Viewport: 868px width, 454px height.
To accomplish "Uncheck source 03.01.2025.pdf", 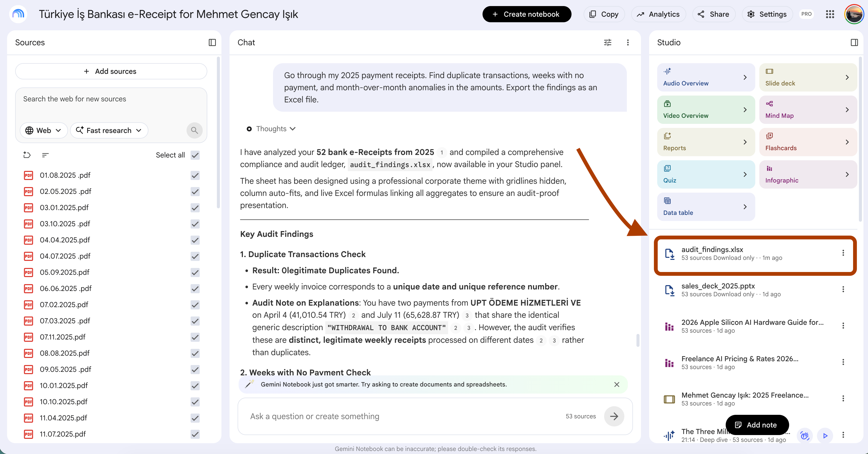I will (195, 208).
